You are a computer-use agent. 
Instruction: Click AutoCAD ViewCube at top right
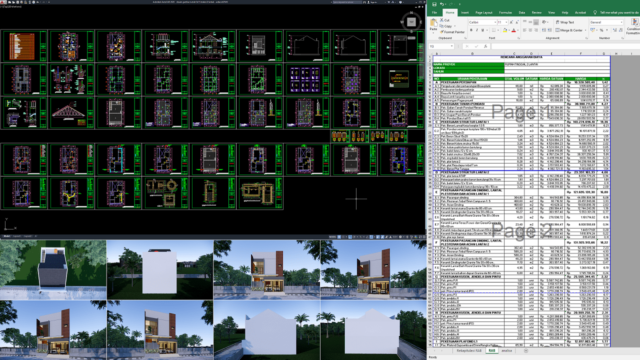pos(411,22)
